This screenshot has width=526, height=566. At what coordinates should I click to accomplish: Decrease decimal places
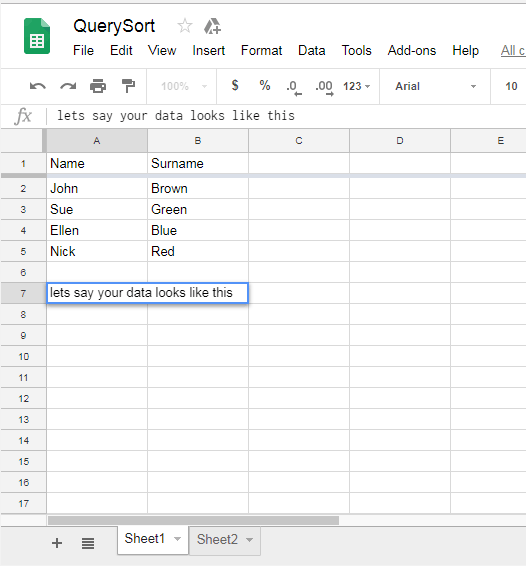pyautogui.click(x=294, y=87)
